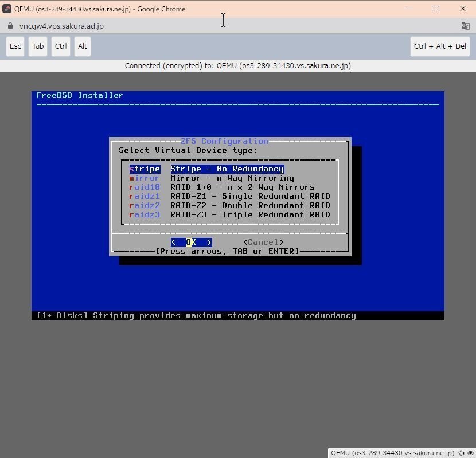Maximize the Chrome window
Screen dimensions: 476x458
click(x=436, y=9)
